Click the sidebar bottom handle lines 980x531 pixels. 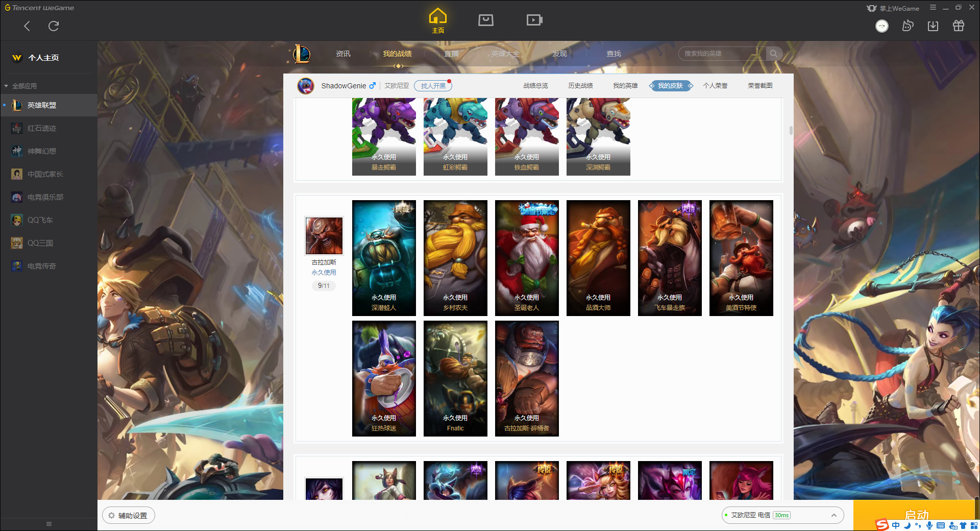49,524
